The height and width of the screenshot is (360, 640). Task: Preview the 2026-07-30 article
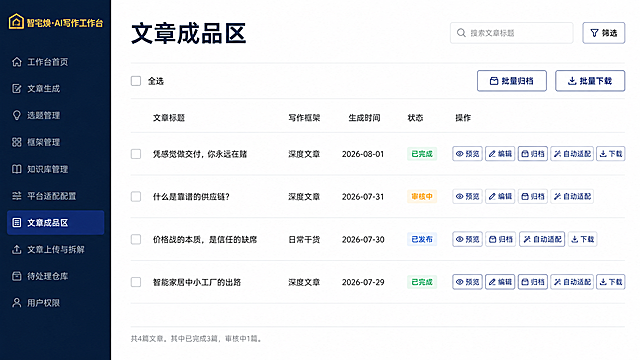tap(467, 239)
